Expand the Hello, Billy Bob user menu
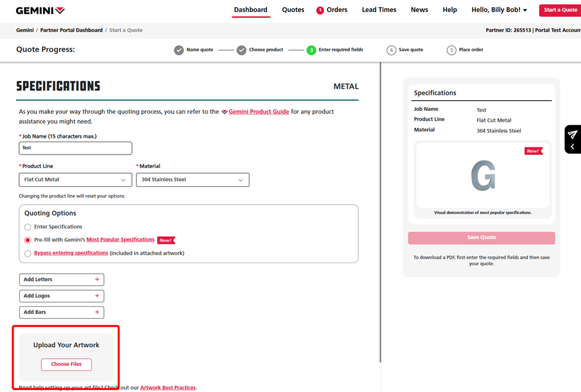581x392 pixels. click(499, 10)
